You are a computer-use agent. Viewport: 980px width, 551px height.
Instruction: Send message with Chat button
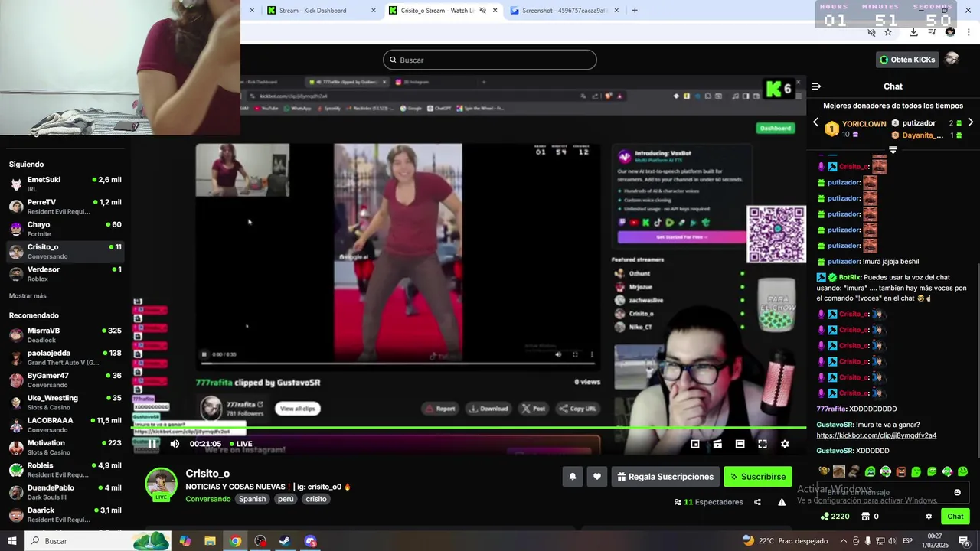pyautogui.click(x=955, y=517)
